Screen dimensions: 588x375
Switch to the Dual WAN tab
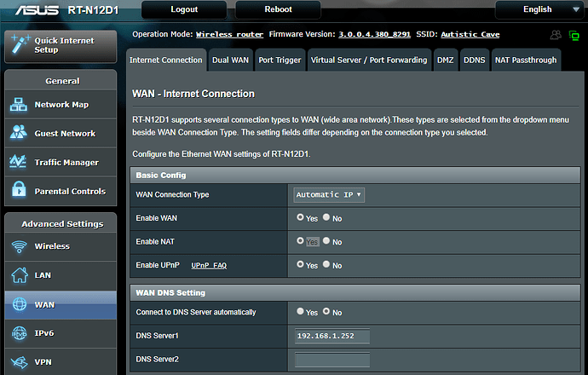[x=231, y=61]
